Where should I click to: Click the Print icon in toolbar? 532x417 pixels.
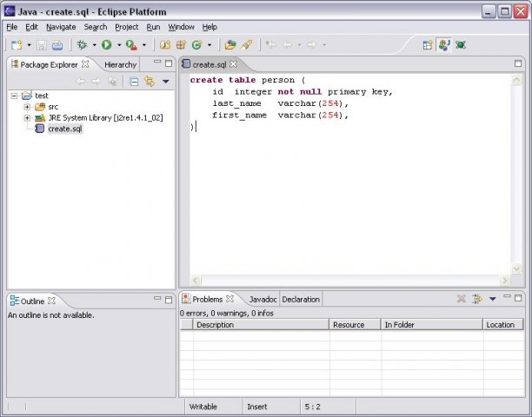(x=57, y=44)
